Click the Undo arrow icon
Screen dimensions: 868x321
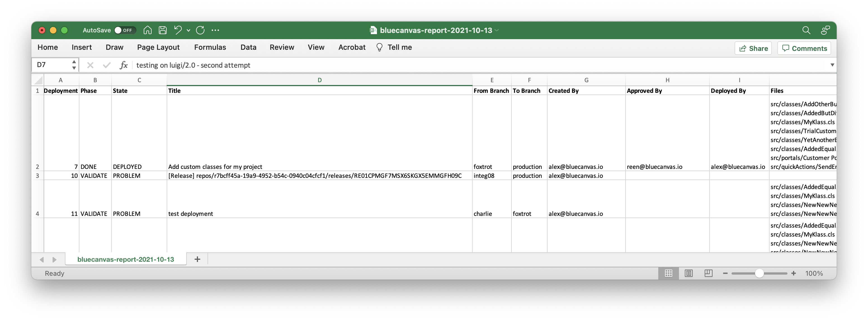178,30
